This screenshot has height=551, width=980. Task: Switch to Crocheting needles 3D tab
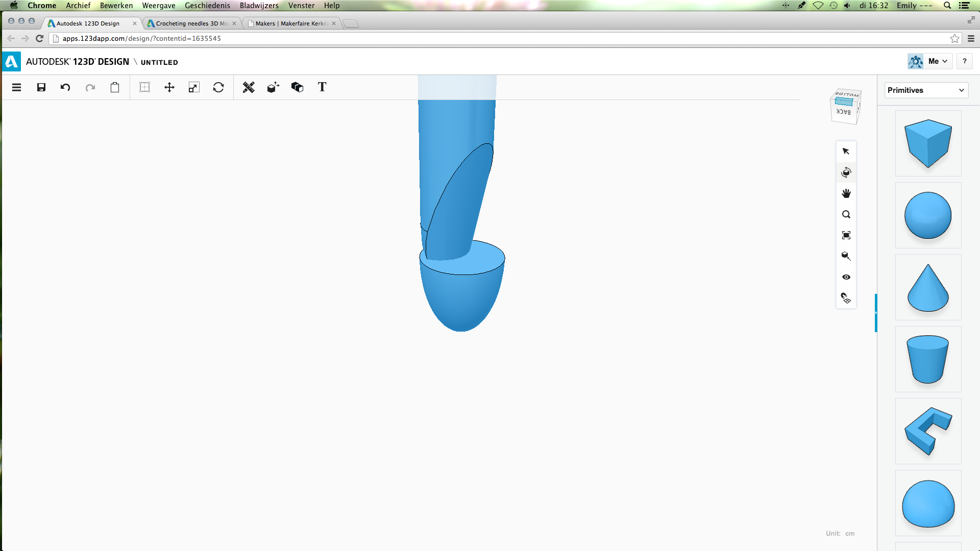click(191, 23)
